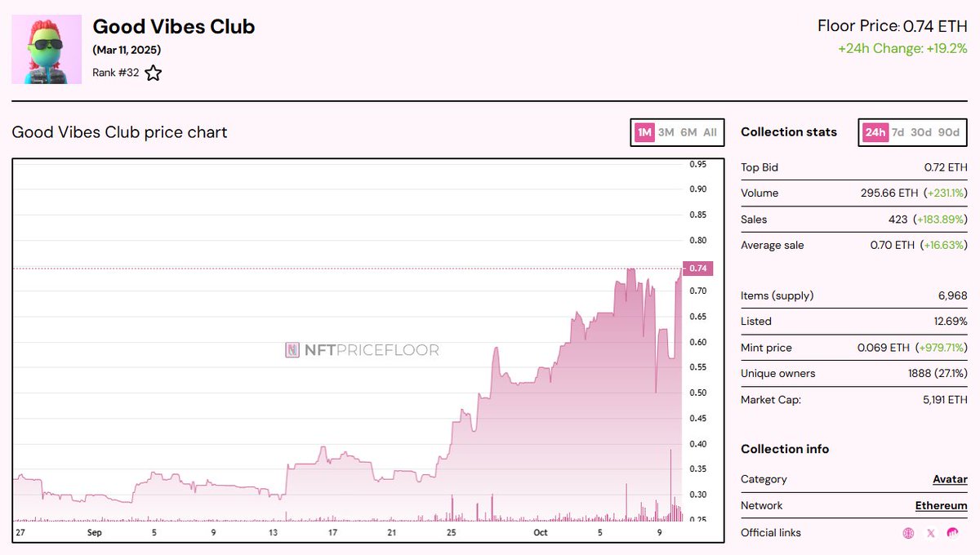Image resolution: width=980 pixels, height=555 pixels.
Task: Click the Sep label on the chart axis
Action: pos(95,533)
